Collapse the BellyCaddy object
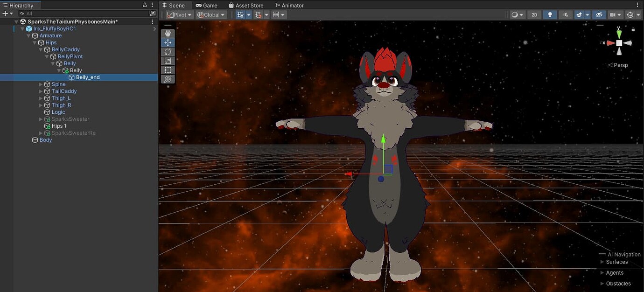This screenshot has height=292, width=644. coord(41,49)
